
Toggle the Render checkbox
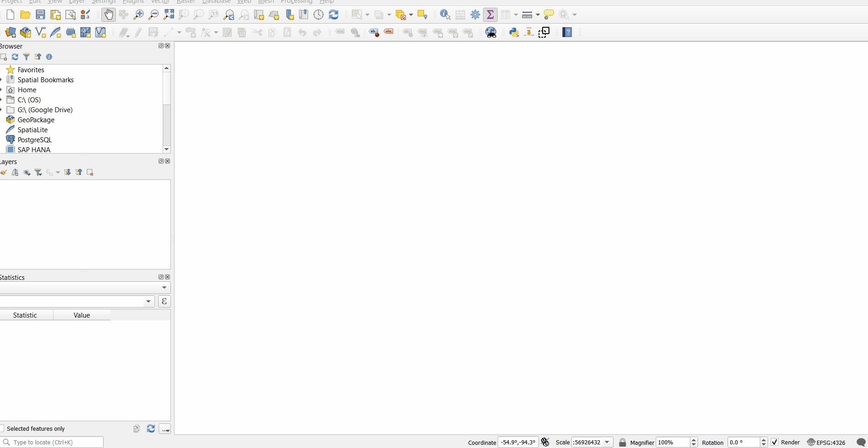coord(775,442)
